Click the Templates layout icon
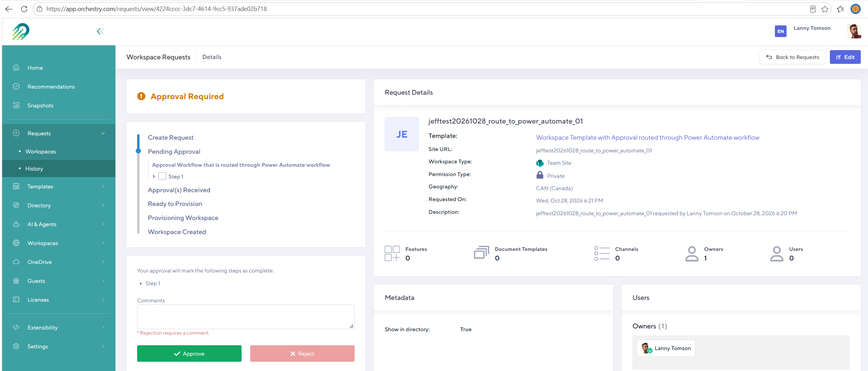 coord(16,186)
